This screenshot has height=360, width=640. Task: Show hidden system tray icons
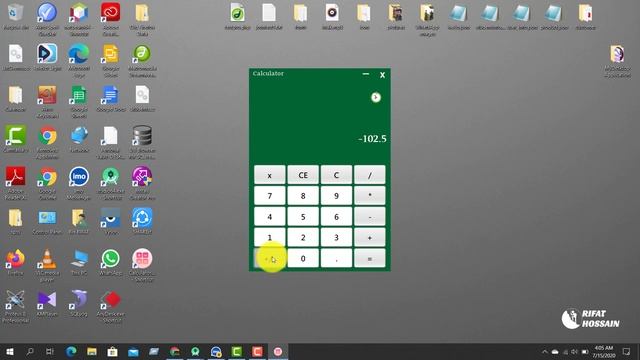pos(544,351)
